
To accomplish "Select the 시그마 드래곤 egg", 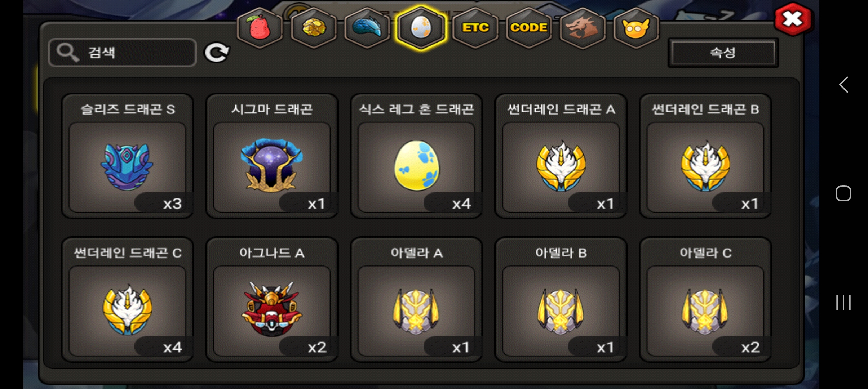I will click(272, 156).
